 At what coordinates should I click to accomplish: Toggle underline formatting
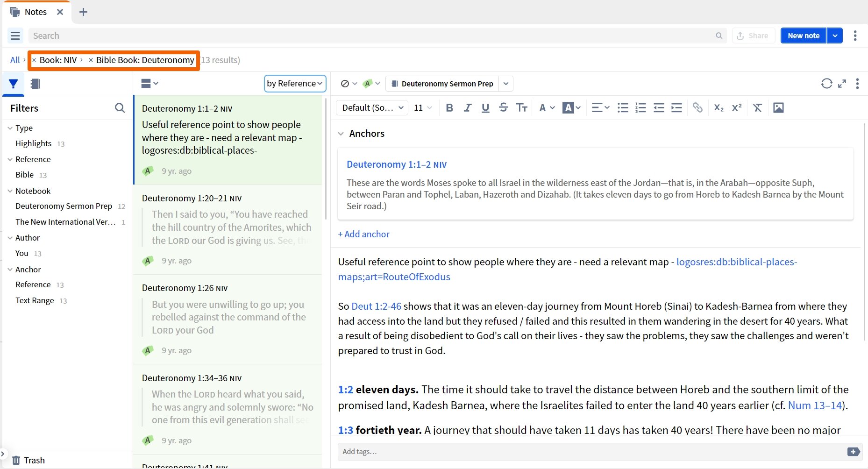(x=485, y=108)
